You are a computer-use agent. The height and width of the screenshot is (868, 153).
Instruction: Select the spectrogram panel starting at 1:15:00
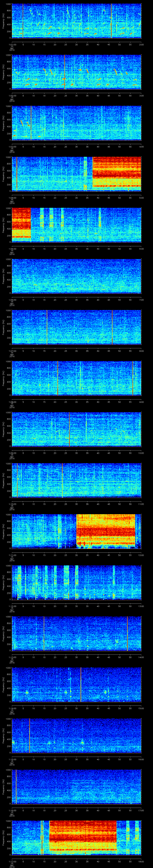pos(76,736)
